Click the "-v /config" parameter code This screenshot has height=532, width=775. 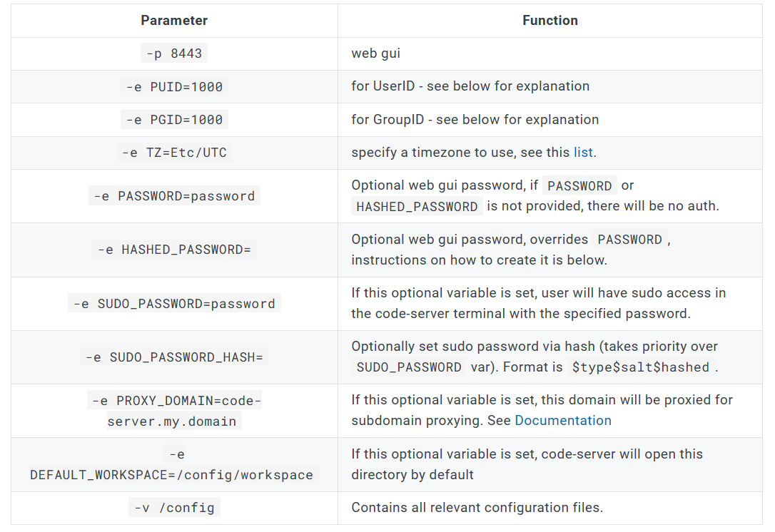tap(174, 508)
